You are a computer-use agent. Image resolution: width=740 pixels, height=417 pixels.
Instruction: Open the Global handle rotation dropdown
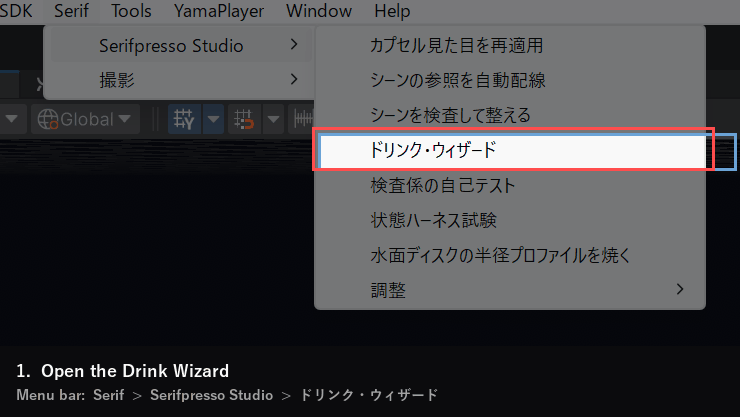(x=85, y=119)
